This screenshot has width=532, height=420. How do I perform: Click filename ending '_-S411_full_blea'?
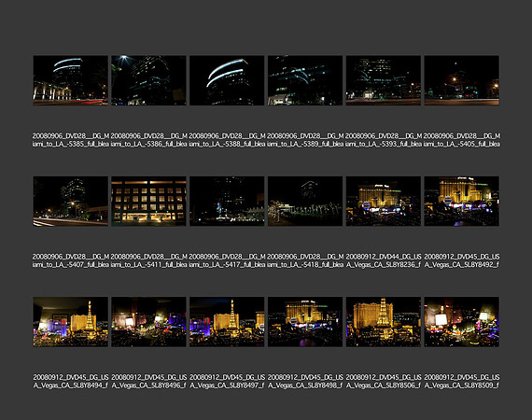point(148,260)
